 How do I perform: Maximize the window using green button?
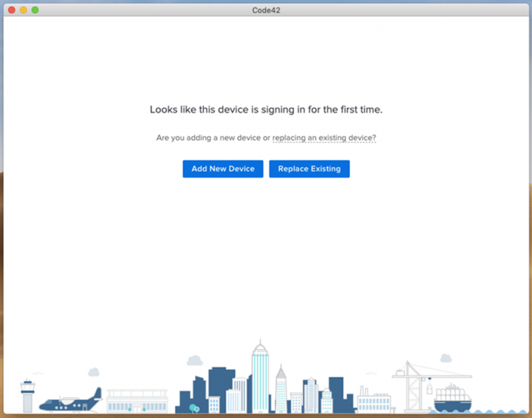(x=35, y=10)
